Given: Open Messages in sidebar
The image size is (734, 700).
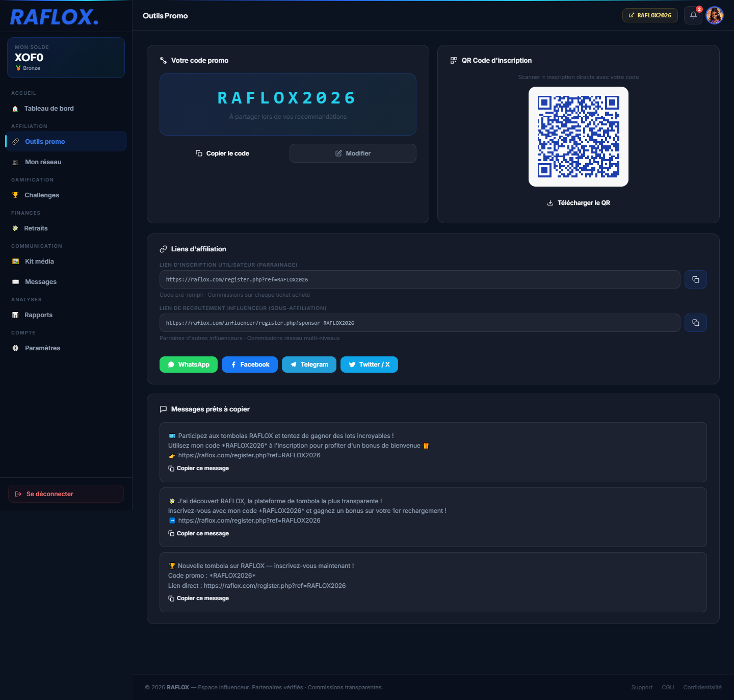Looking at the screenshot, I should coord(66,282).
